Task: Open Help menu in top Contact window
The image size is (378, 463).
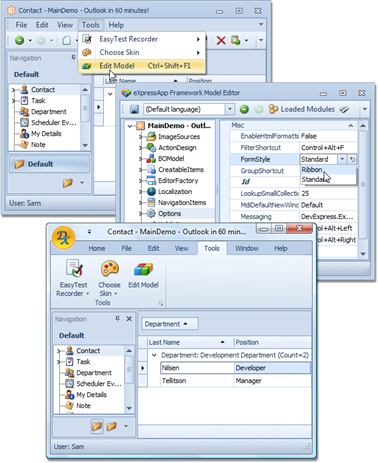Action: (x=116, y=25)
